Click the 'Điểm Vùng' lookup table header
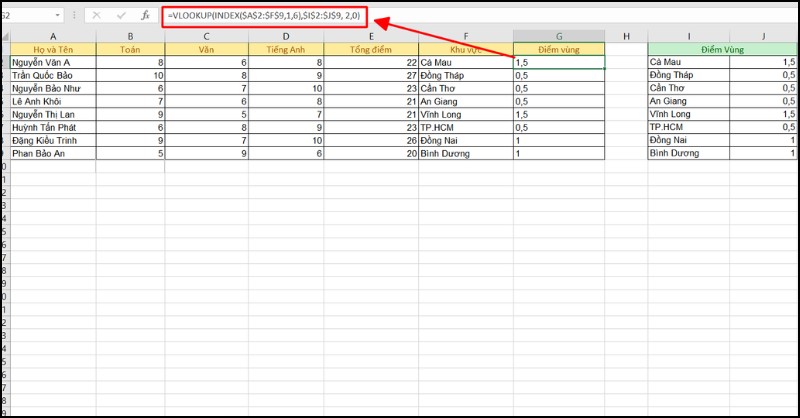Viewport: 800px width, 418px height. pyautogui.click(x=720, y=49)
